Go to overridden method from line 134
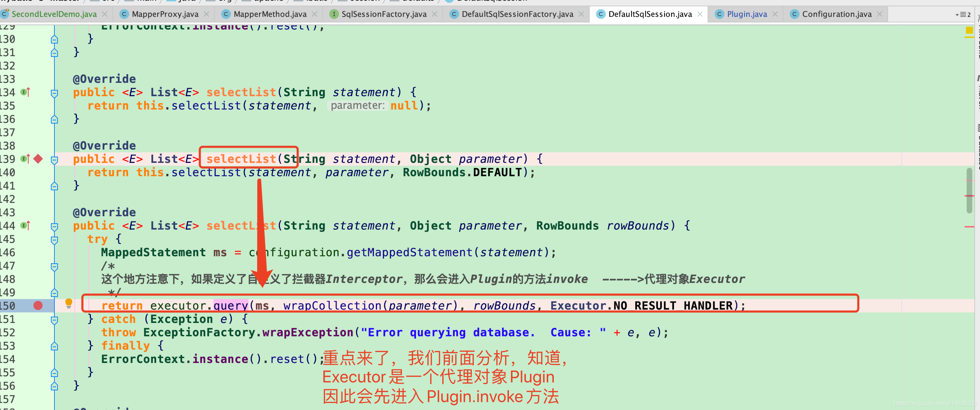The image size is (980, 410). point(25,92)
